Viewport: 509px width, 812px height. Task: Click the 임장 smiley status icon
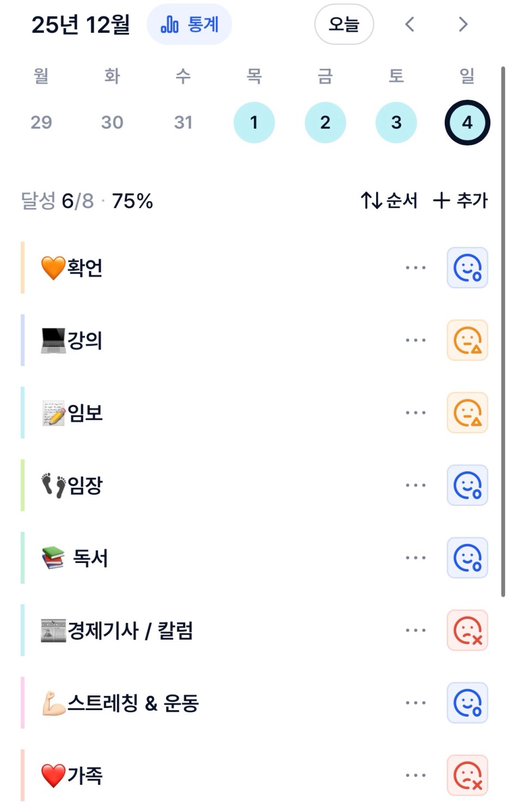[x=467, y=485]
